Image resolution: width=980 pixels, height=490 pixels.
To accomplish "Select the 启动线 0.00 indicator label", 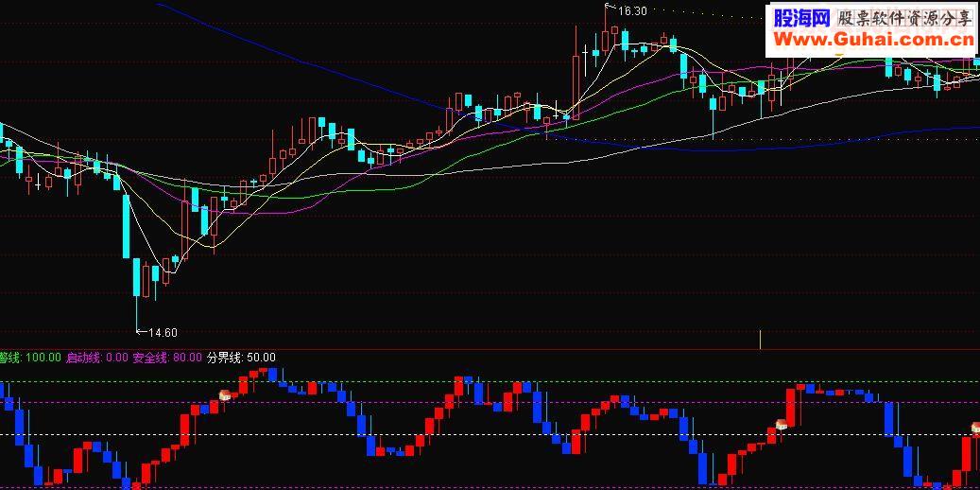I will click(x=97, y=358).
